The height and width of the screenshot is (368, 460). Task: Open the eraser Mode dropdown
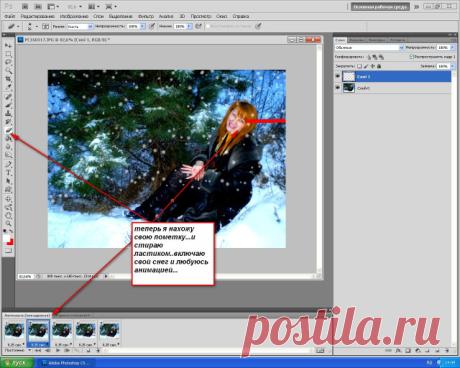click(x=80, y=26)
